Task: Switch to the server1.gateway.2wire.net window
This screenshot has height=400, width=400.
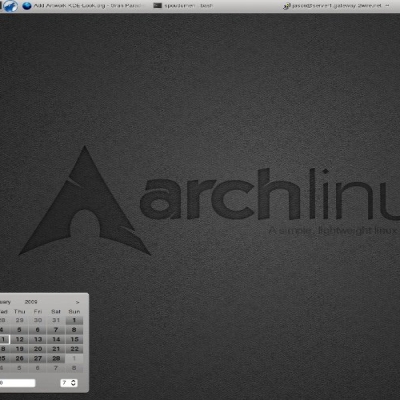Action: pos(337,6)
